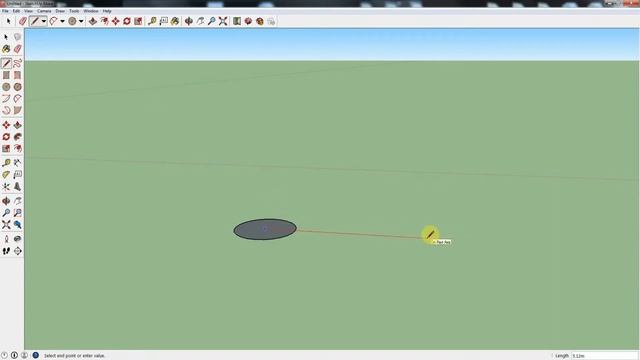Screen dimensions: 640x360
Task: Pick the Rotate tool in the top toolbar
Action: tap(127, 21)
